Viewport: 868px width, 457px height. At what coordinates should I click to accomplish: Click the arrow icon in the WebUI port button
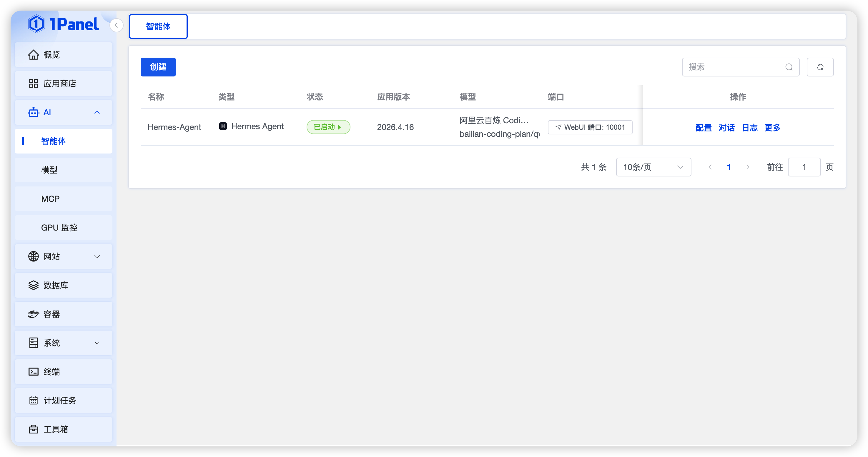(558, 127)
